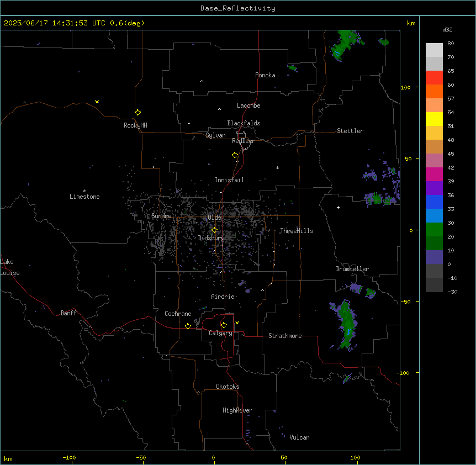Click the yellow diamond marker south of RedDeer
Image resolution: width=476 pixels, height=465 pixels.
click(x=235, y=155)
